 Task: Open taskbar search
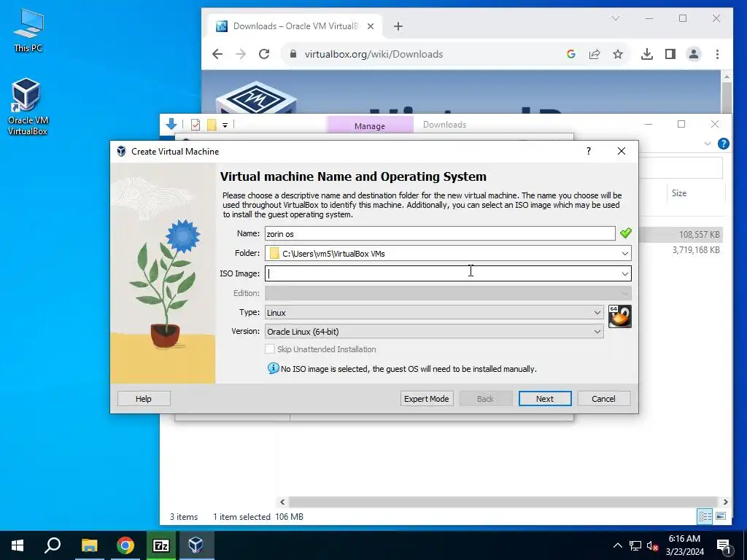point(53,545)
